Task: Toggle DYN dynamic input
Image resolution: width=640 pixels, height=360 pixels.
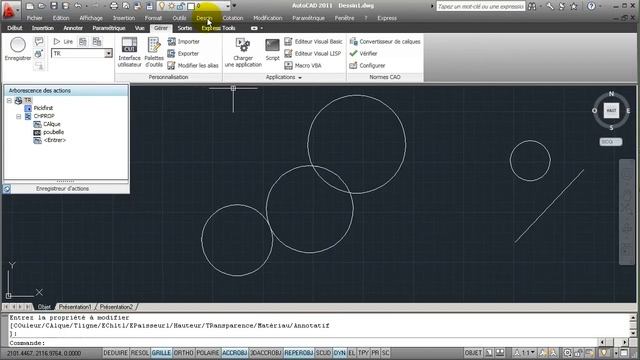Action: 339,353
